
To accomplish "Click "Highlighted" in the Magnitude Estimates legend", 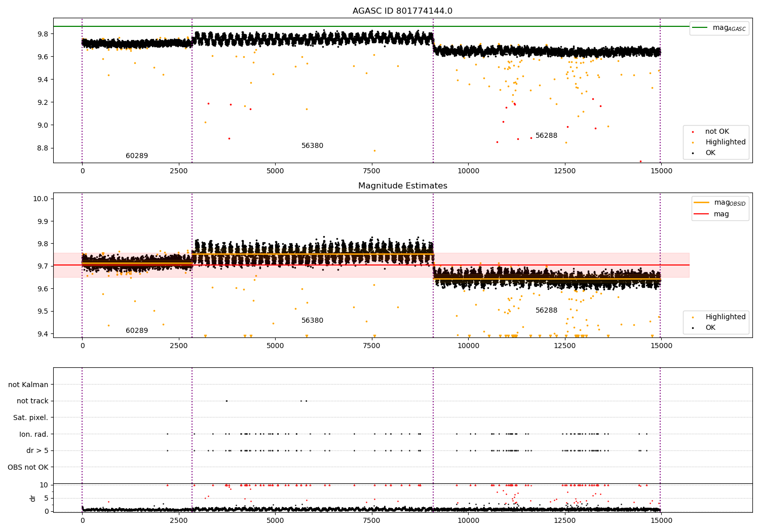I will (726, 317).
